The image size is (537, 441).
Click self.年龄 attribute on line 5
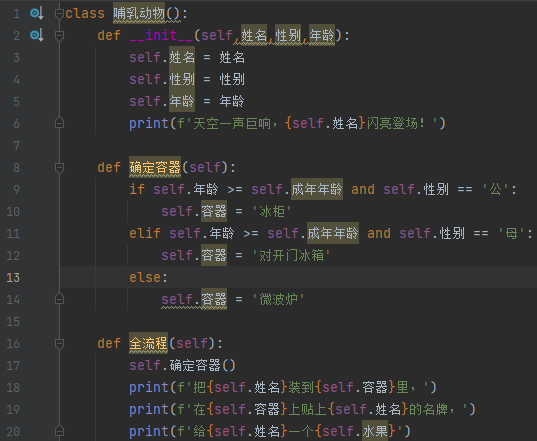[162, 101]
